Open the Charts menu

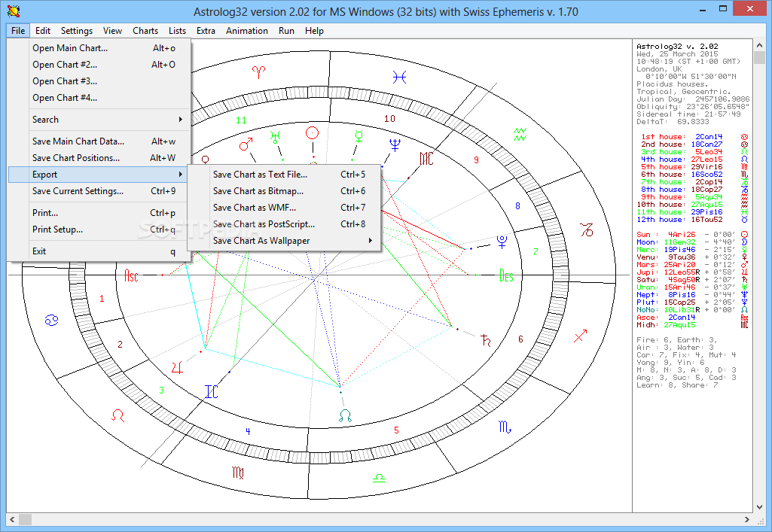(145, 31)
